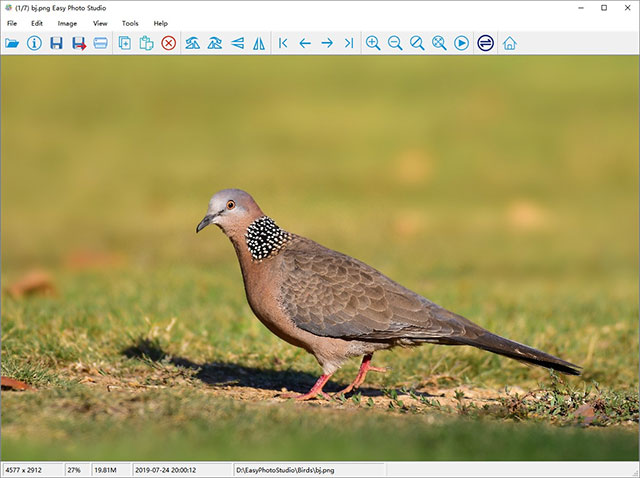Flip the image horizontally with the toolbar icon
The width and height of the screenshot is (640, 478).
tap(259, 43)
